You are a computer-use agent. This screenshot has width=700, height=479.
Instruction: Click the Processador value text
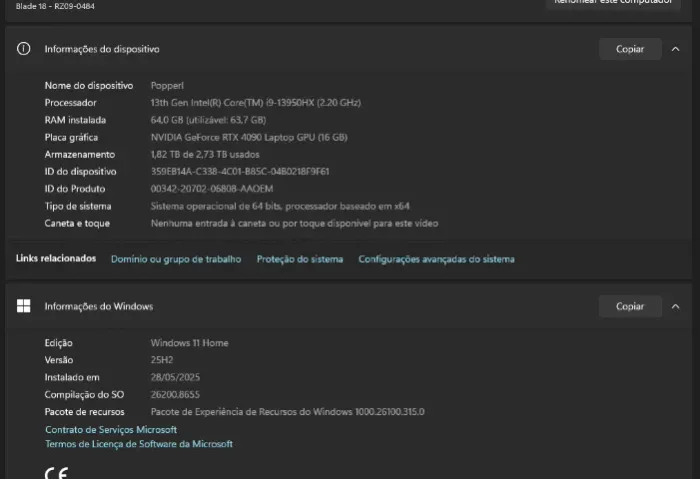255,103
